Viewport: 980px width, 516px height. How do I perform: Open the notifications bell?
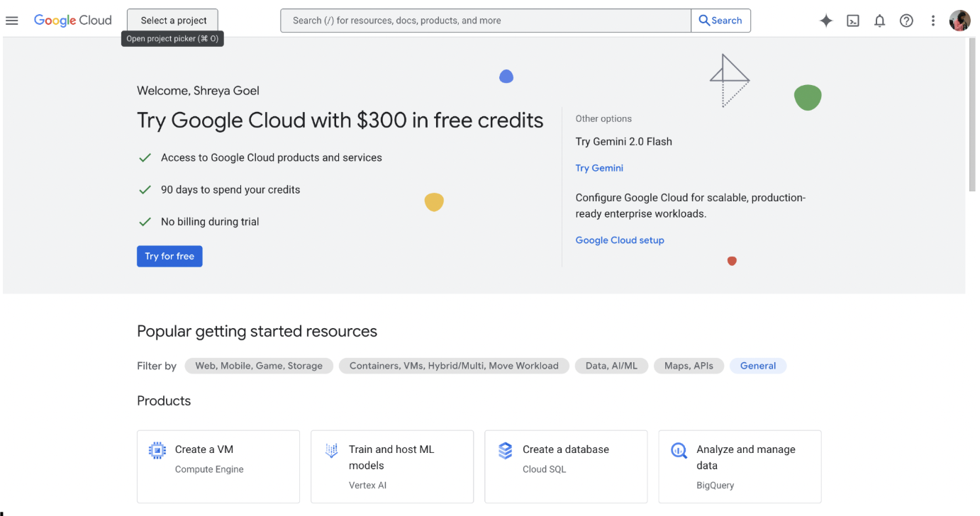[x=879, y=21]
